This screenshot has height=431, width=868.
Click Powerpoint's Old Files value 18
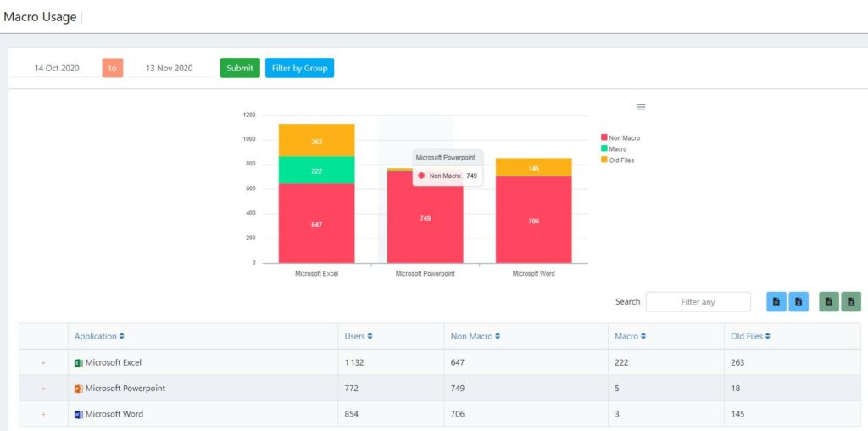click(x=736, y=389)
